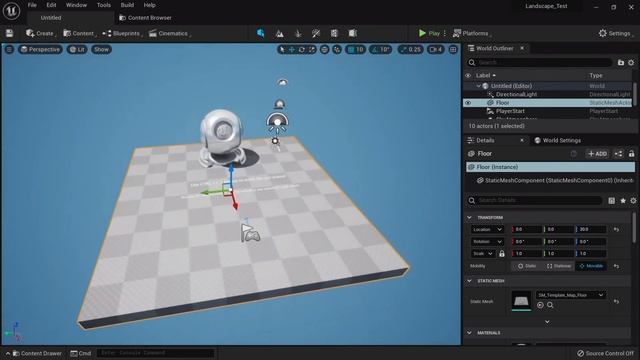
Task: Browse to static mesh in Content Browser
Action: pyautogui.click(x=550, y=305)
